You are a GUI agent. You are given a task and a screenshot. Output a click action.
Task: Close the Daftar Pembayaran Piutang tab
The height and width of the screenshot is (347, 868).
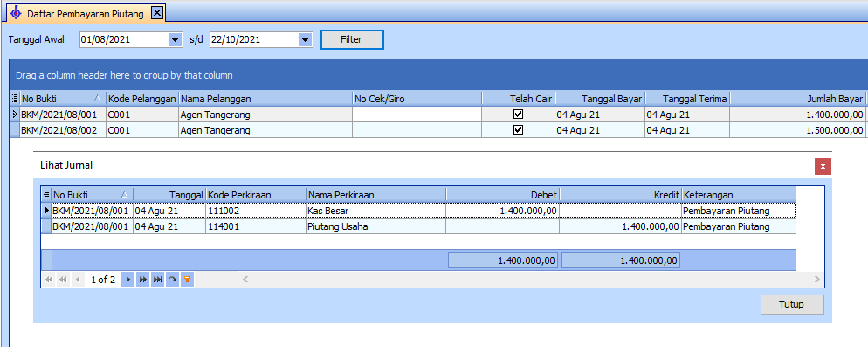[x=157, y=13]
